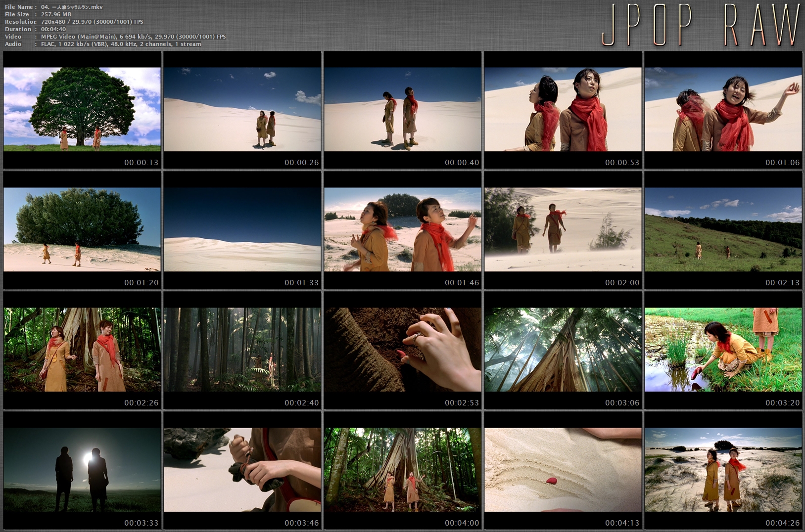Viewport: 805px width, 532px height.
Task: Open the bush on sand frame at 00:01:20
Action: tap(82, 230)
